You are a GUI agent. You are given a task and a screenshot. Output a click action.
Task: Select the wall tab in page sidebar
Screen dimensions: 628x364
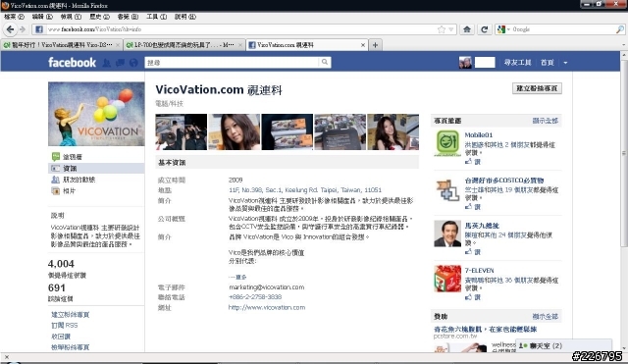point(96,157)
